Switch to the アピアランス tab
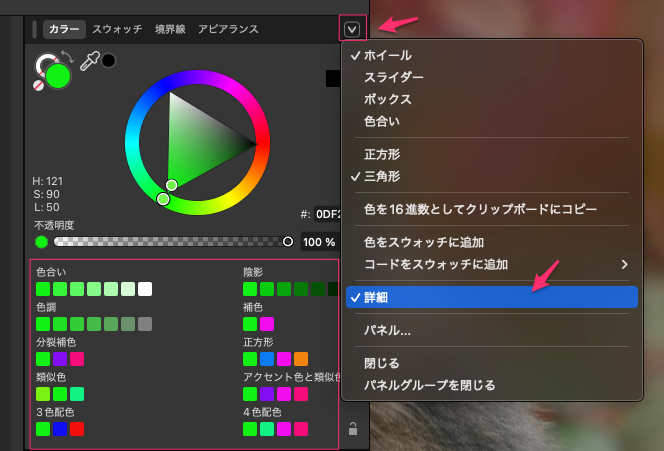Screen dimensions: 664x451 (228, 29)
